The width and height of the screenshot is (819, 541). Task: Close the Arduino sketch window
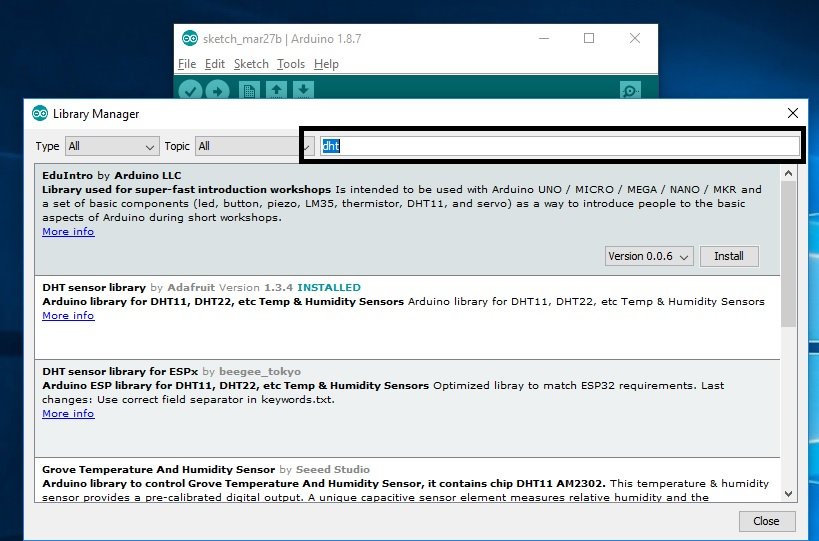[635, 38]
